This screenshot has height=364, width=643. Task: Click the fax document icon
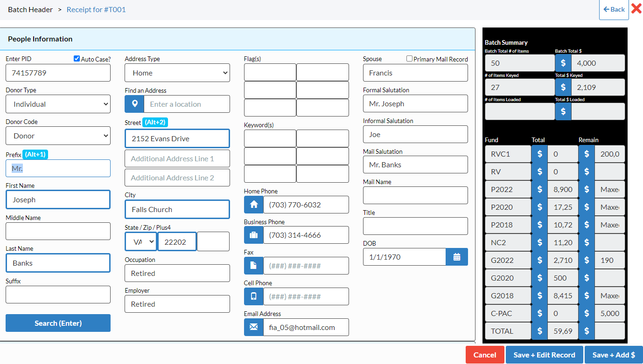coord(253,266)
